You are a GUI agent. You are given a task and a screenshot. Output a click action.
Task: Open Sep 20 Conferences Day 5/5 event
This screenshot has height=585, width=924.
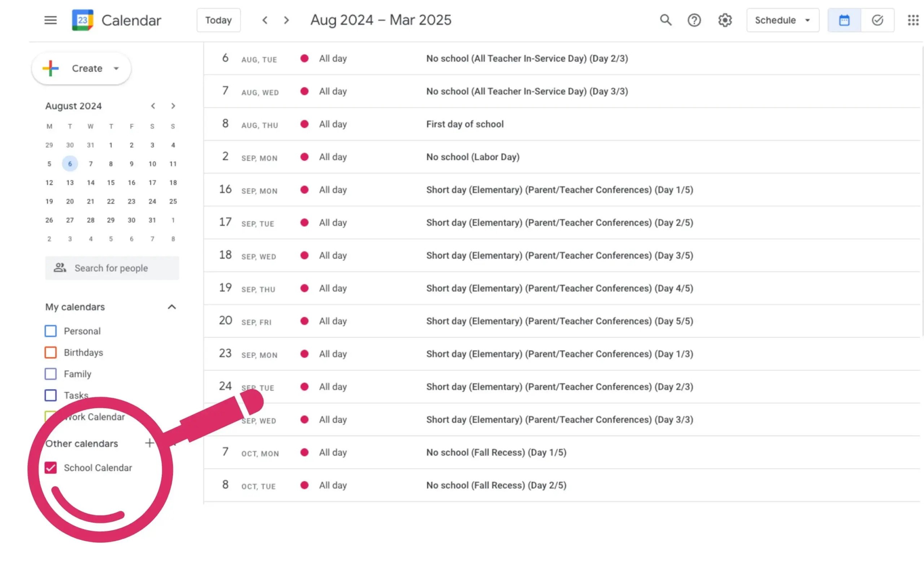coord(559,321)
